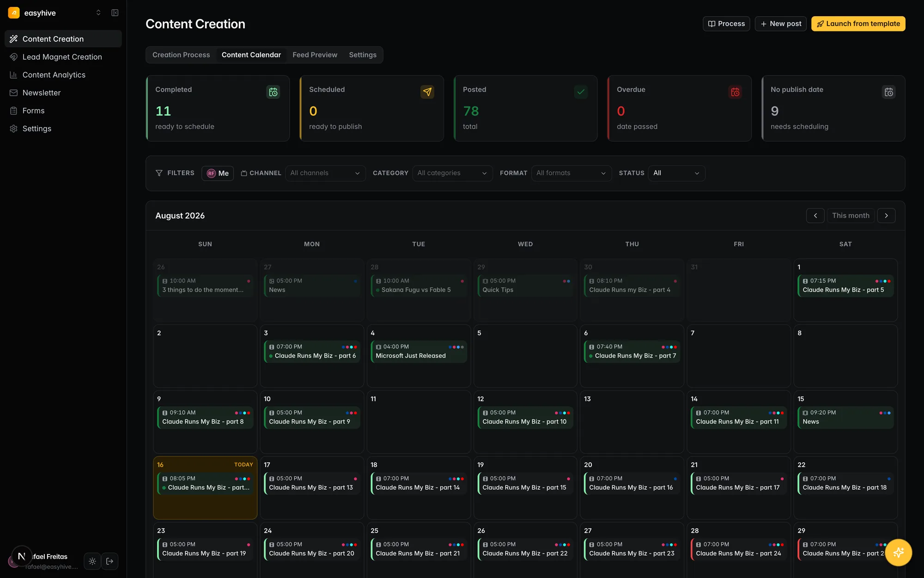Click the Completed card calendar icon
Viewport: 924px width, 578px height.
click(x=274, y=92)
